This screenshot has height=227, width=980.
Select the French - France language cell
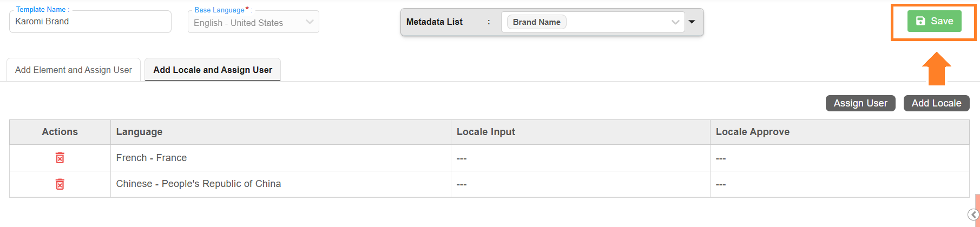(152, 158)
